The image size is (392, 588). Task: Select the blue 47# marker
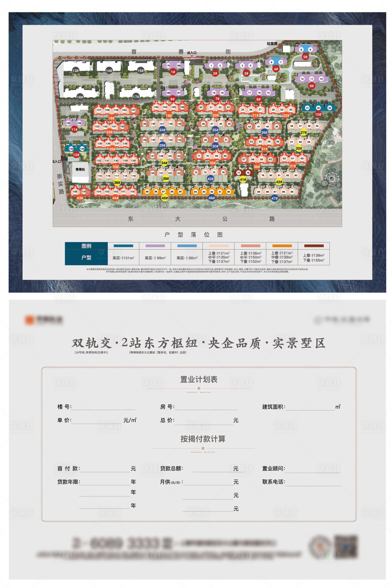(274, 198)
